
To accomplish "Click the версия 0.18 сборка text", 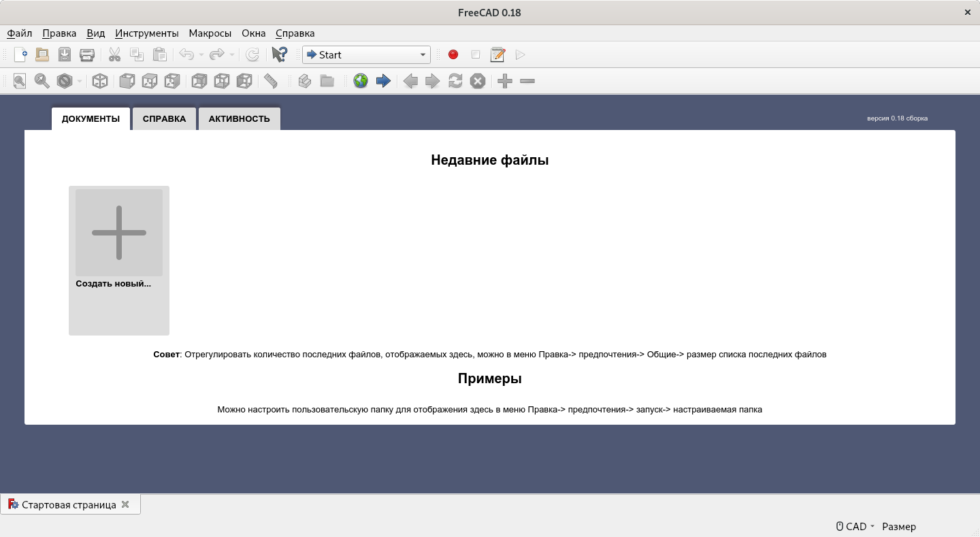I will coord(897,118).
